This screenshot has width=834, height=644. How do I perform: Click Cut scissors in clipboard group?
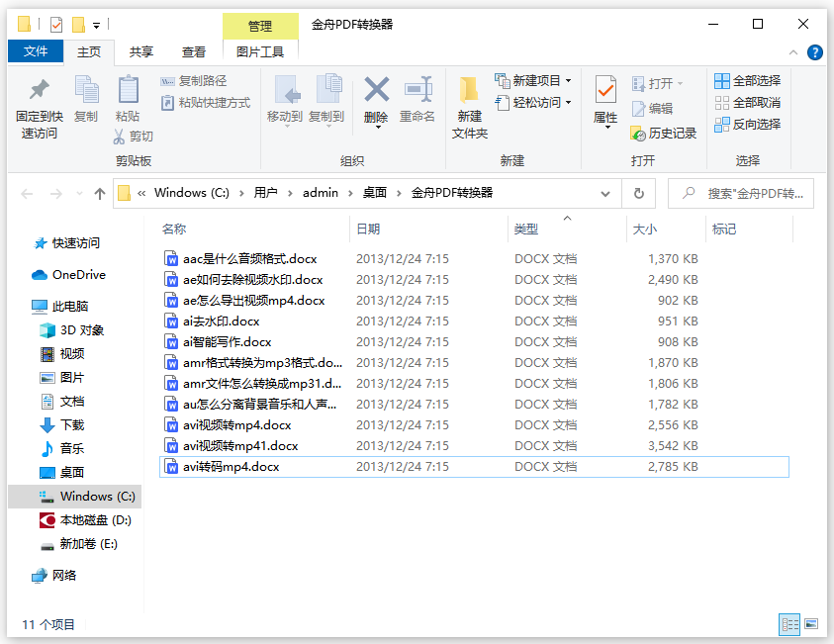(x=133, y=137)
